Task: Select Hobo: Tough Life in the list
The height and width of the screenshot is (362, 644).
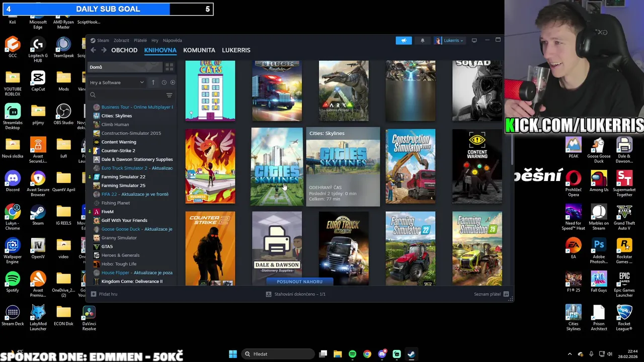Action: (133, 264)
